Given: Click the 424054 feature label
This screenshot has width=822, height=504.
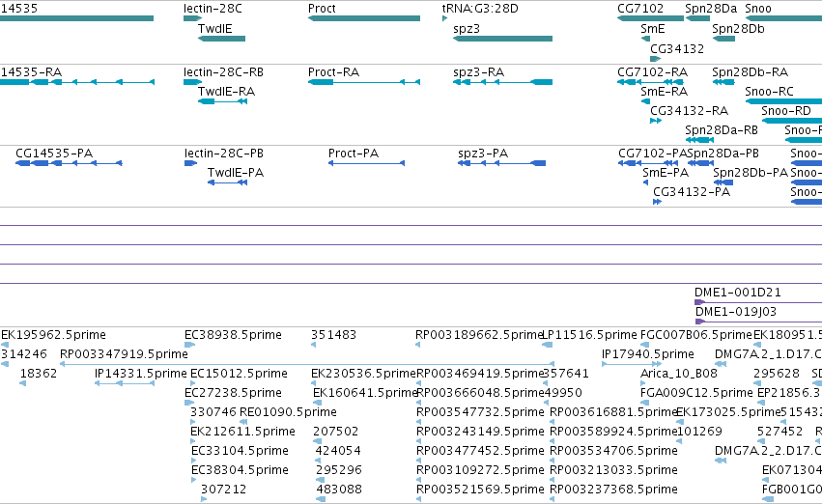Looking at the screenshot, I should tap(338, 451).
